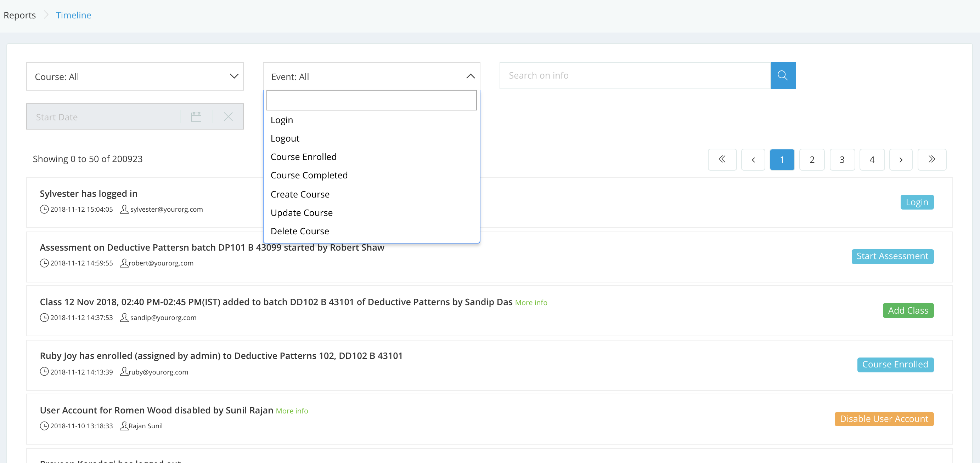Go to previous page arrow
Viewport: 980px width, 463px height.
[x=753, y=159]
